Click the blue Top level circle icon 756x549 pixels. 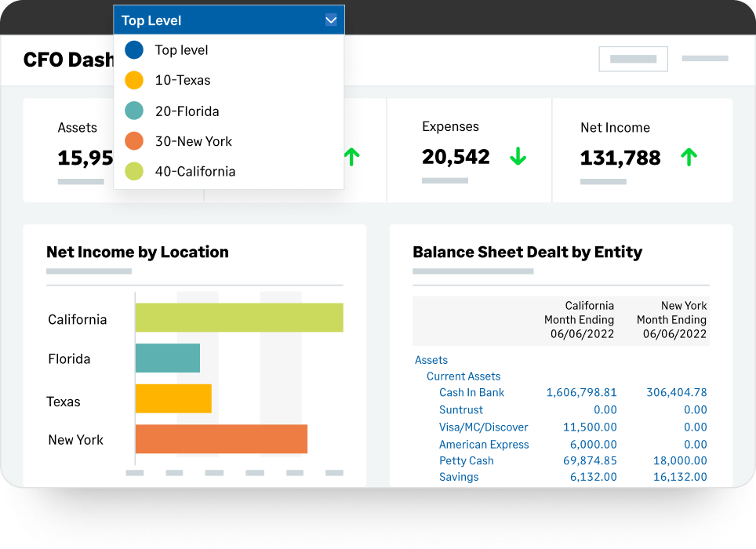pyautogui.click(x=134, y=50)
